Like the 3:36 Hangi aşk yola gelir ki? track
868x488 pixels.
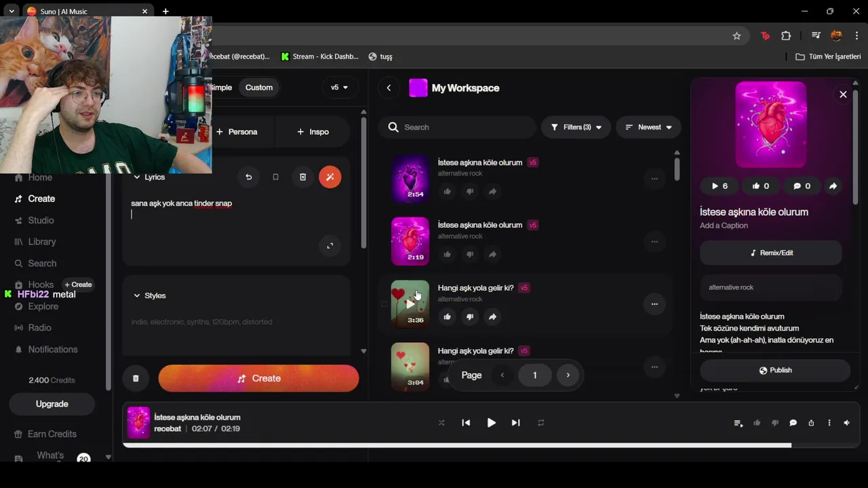coord(447,317)
